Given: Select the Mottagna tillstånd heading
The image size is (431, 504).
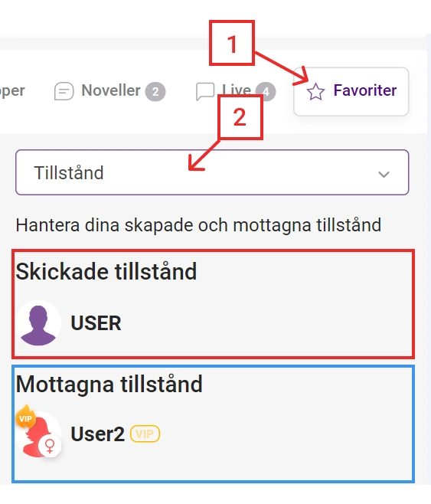Looking at the screenshot, I should coord(109,384).
